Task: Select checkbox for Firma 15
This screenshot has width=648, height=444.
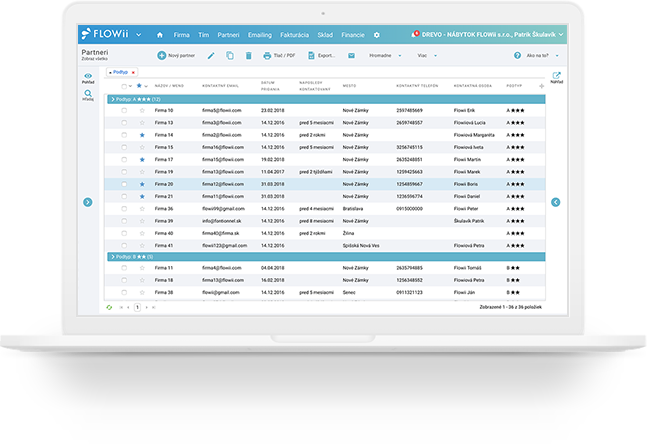Action: pyautogui.click(x=124, y=147)
